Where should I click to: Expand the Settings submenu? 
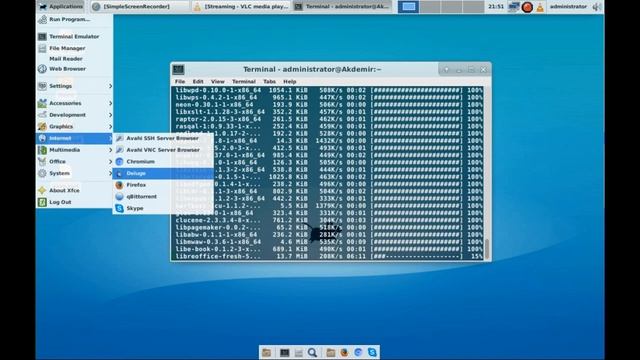[x=74, y=86]
